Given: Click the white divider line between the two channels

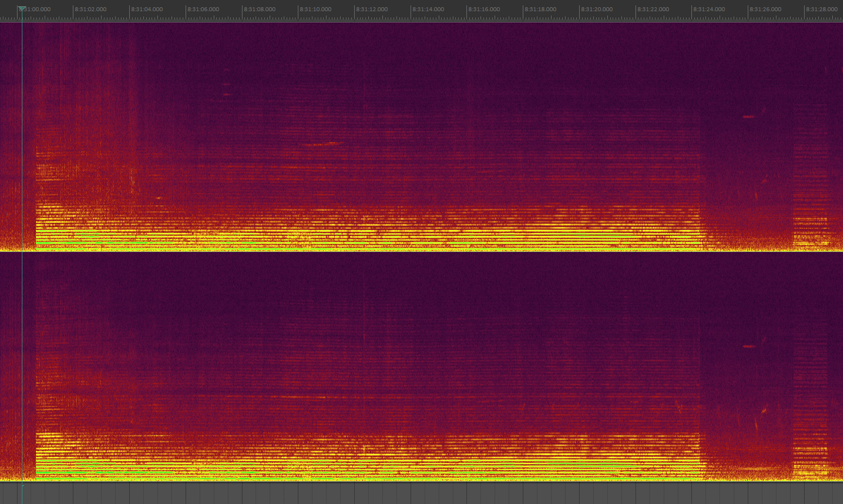Looking at the screenshot, I should tap(421, 252).
